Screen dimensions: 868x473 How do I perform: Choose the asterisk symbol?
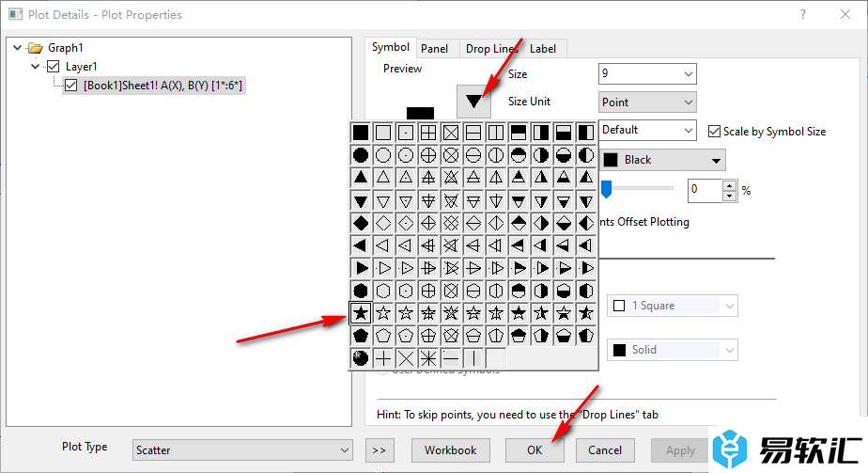(x=428, y=357)
